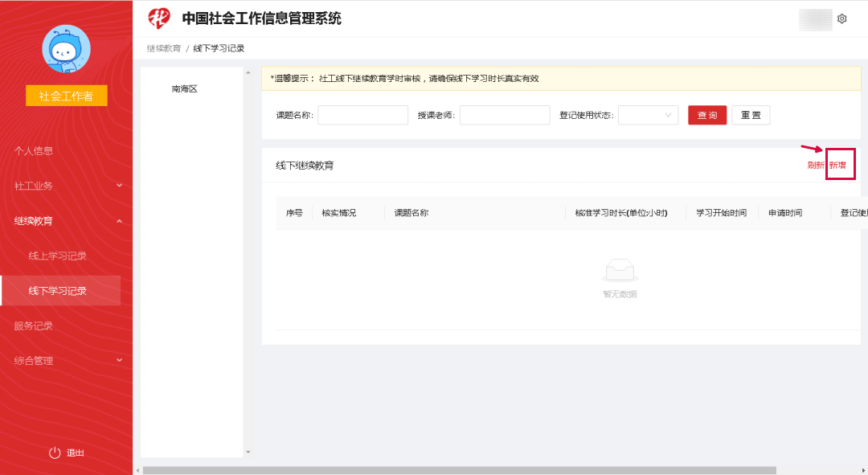868x475 pixels.
Task: Click the blue mascot avatar
Action: 66,50
